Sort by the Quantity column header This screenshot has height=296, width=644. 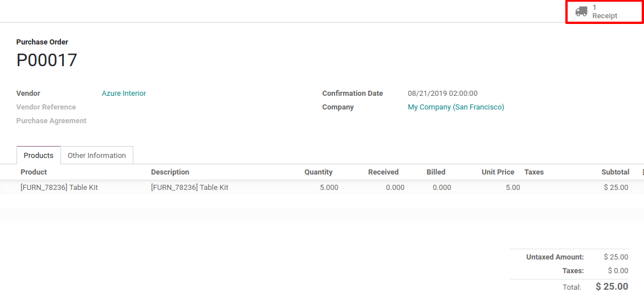click(x=318, y=172)
